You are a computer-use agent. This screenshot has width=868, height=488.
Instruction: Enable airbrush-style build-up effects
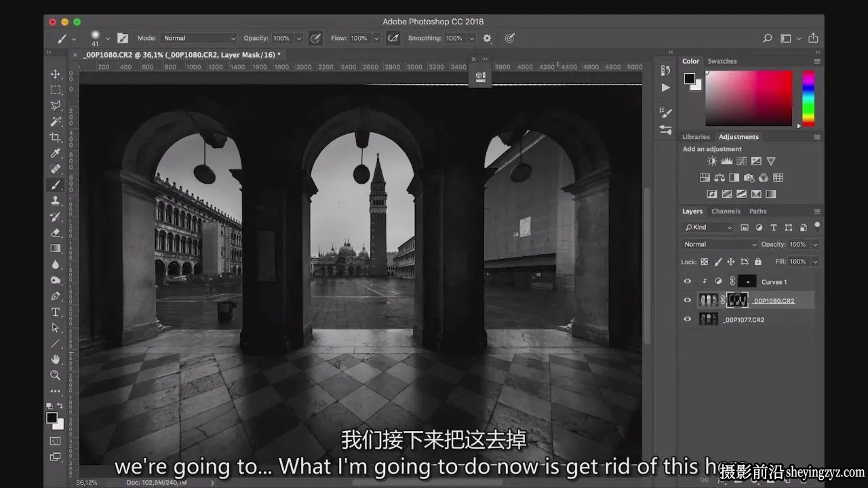pyautogui.click(x=393, y=39)
